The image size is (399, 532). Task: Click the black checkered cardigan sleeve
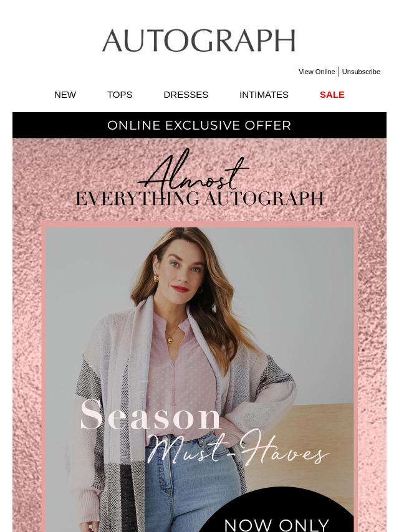[x=276, y=373]
